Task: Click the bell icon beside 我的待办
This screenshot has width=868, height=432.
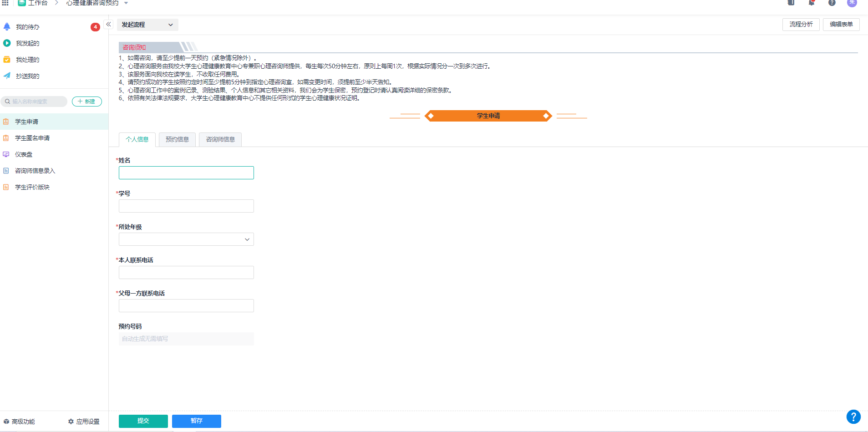Action: coord(7,27)
